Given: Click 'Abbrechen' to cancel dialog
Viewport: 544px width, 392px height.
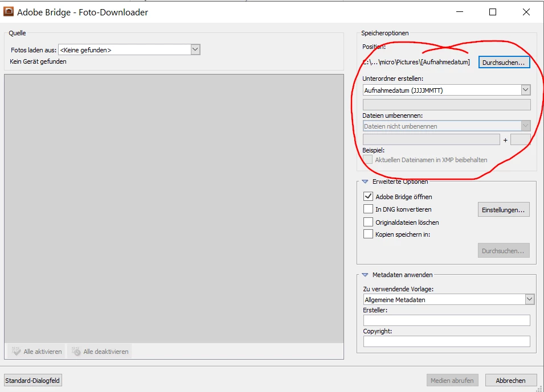Looking at the screenshot, I should pos(510,381).
